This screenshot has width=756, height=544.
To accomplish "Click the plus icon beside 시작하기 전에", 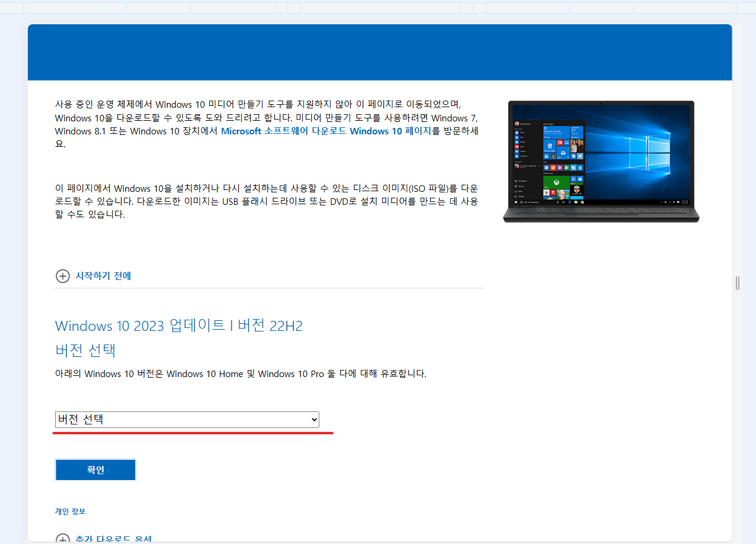I will (62, 276).
